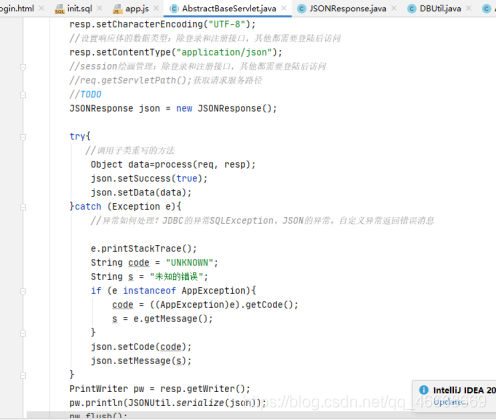Click on the line JSONResponse json = new JSONResponse();
Image resolution: width=496 pixels, height=420 pixels.
pos(173,108)
